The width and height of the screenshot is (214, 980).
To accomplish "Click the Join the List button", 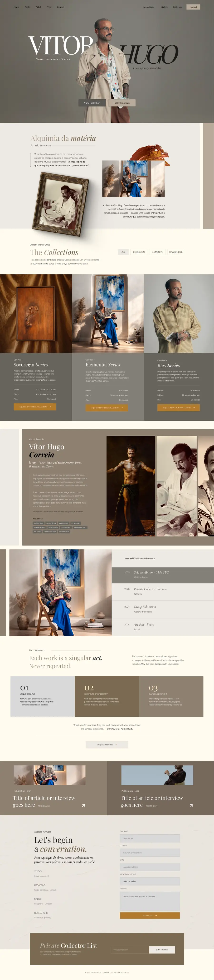I will [x=162, y=949].
